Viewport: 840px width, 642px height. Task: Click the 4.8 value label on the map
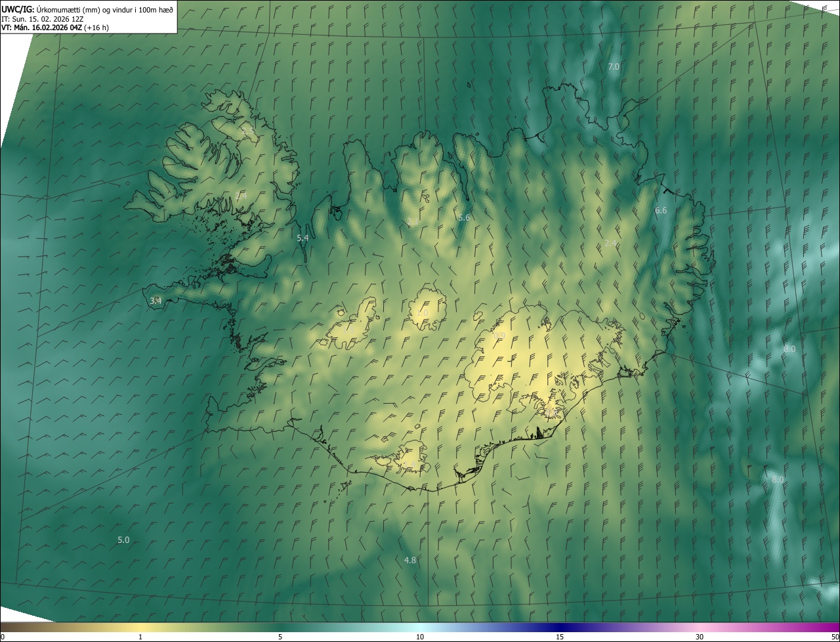pos(410,561)
